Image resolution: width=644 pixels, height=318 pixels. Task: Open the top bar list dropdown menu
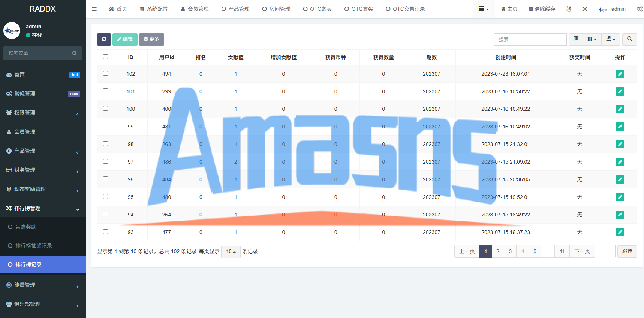pos(484,9)
